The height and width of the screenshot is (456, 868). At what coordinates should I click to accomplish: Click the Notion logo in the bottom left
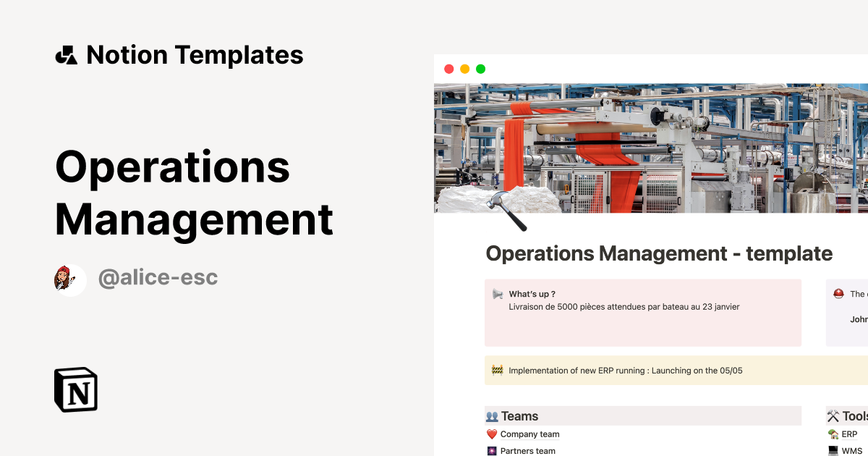pyautogui.click(x=75, y=391)
